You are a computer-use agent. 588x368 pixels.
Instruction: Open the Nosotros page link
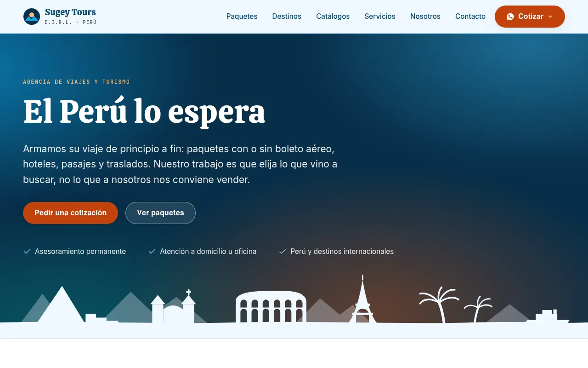425,17
